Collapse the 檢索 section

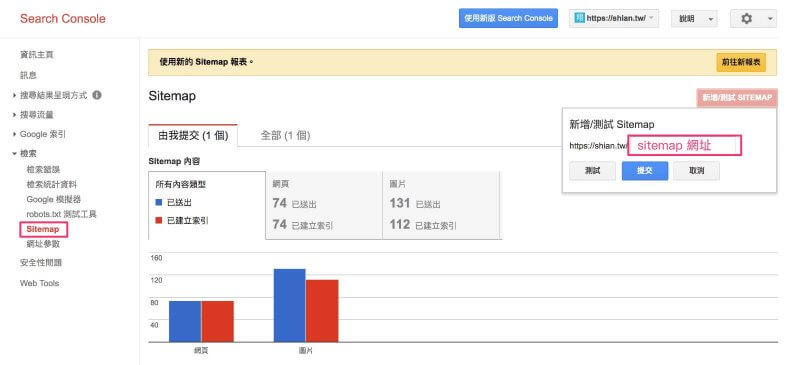pos(24,153)
